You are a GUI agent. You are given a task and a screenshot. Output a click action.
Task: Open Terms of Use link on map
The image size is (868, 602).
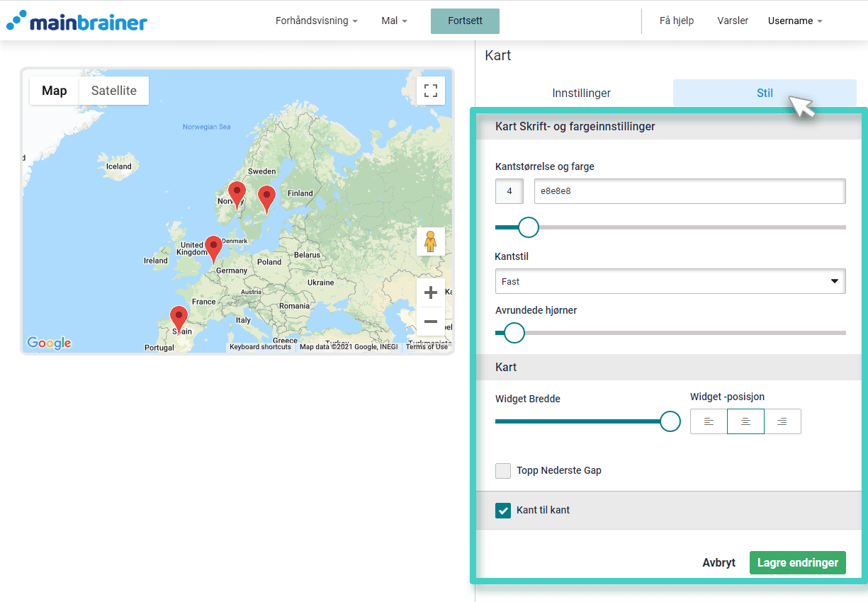(427, 347)
